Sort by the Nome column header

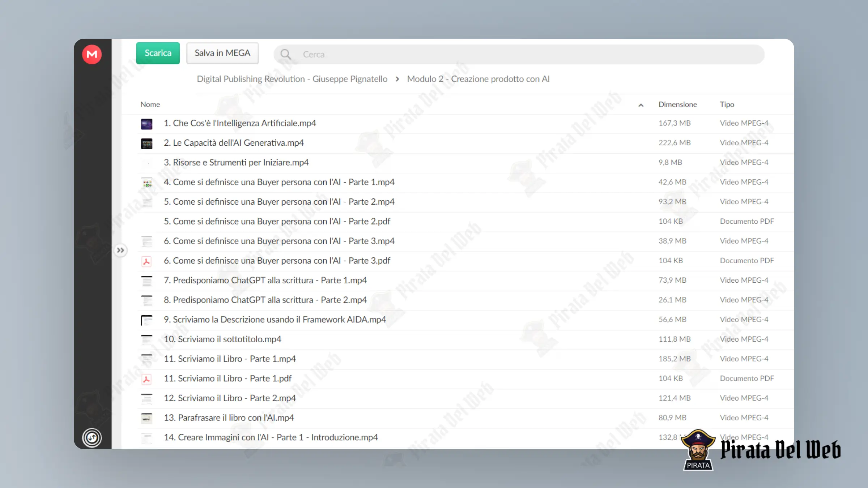[x=150, y=104]
